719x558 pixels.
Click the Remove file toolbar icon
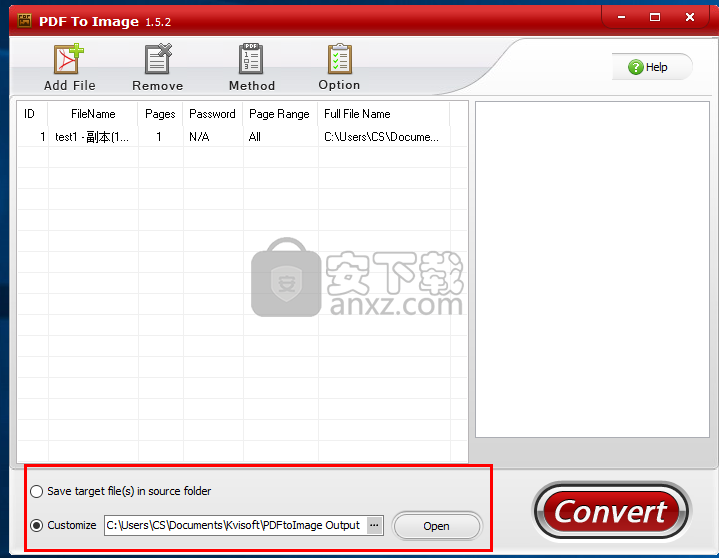(x=158, y=67)
